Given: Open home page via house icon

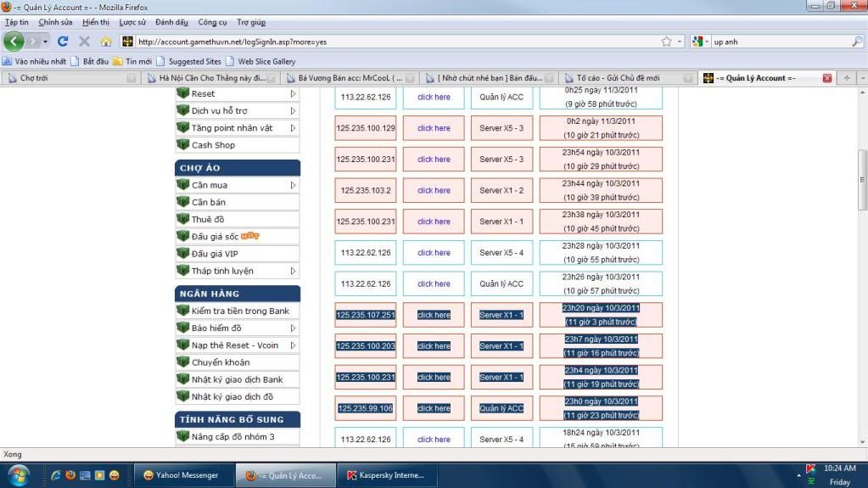Looking at the screenshot, I should pos(106,42).
